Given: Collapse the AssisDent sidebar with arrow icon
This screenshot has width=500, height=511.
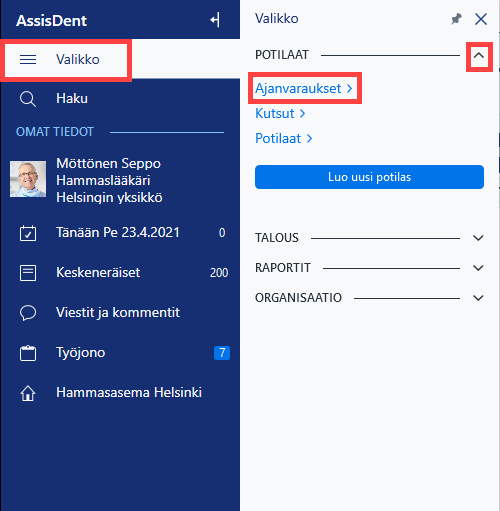Looking at the screenshot, I should point(215,20).
